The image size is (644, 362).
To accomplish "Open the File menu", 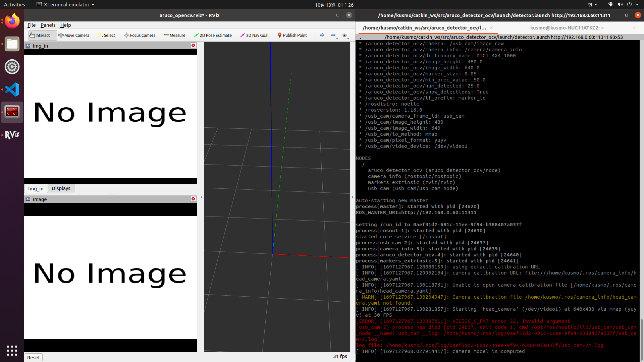I will pyautogui.click(x=32, y=25).
